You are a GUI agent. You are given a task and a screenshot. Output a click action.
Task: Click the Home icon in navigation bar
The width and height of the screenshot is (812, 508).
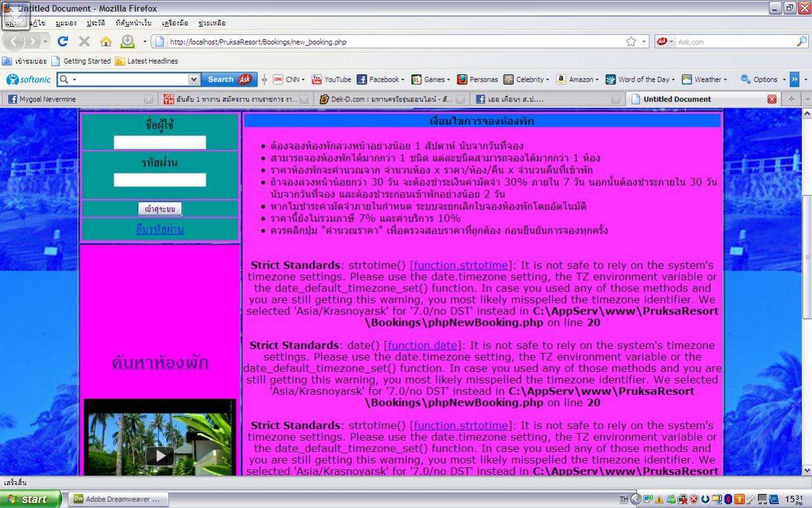[106, 41]
